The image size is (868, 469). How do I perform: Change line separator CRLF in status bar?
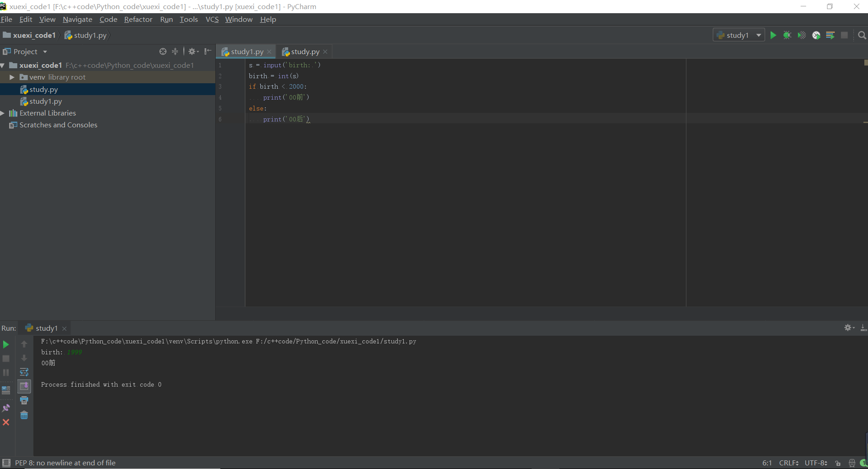coord(789,463)
